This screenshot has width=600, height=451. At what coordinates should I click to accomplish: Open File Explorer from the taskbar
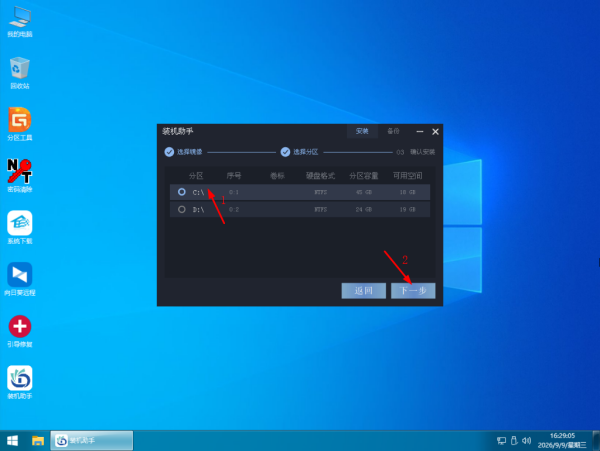click(x=38, y=441)
